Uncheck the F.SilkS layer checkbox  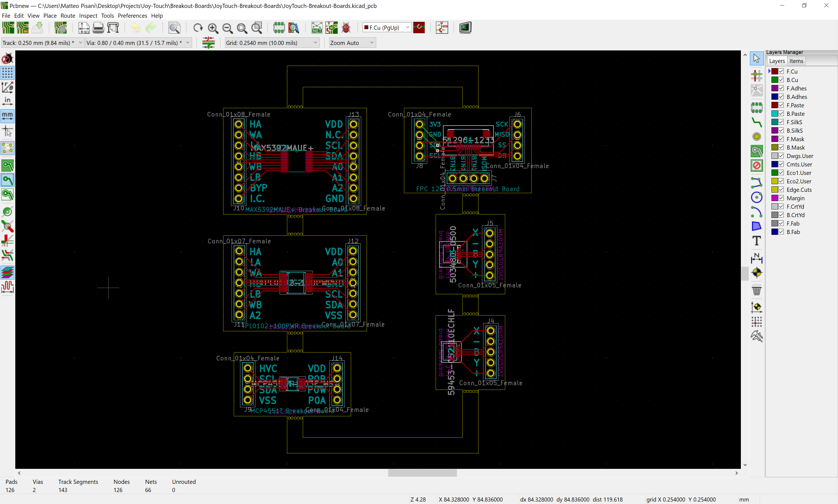[x=781, y=122]
